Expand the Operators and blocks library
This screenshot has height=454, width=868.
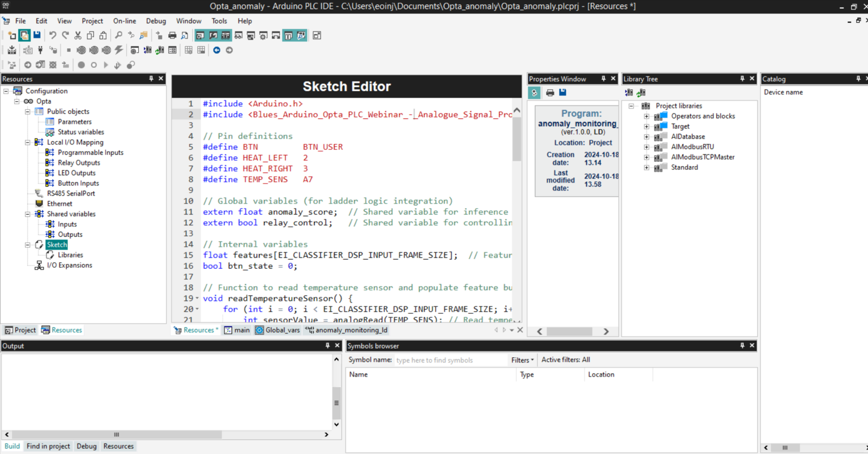(646, 116)
